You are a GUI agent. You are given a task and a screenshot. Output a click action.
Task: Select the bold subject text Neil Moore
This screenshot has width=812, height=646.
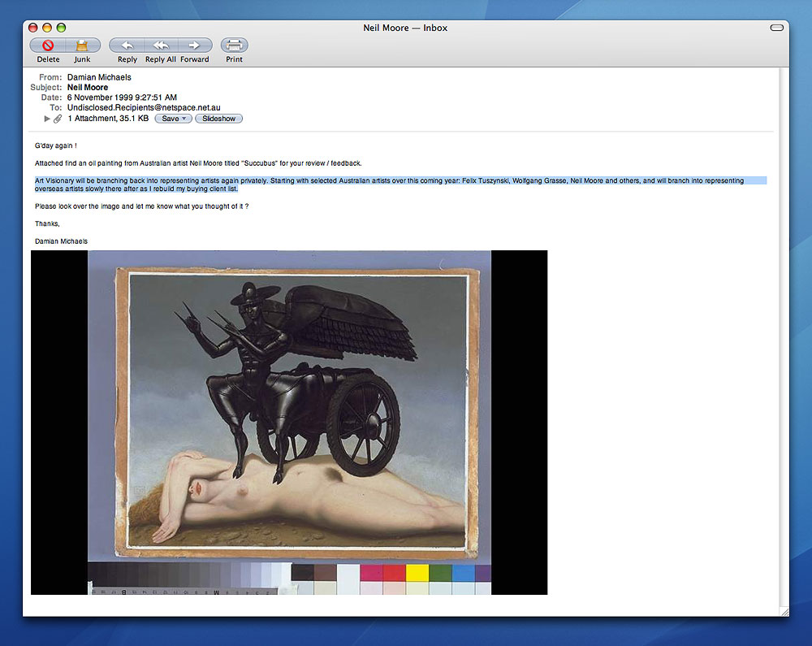(x=88, y=87)
